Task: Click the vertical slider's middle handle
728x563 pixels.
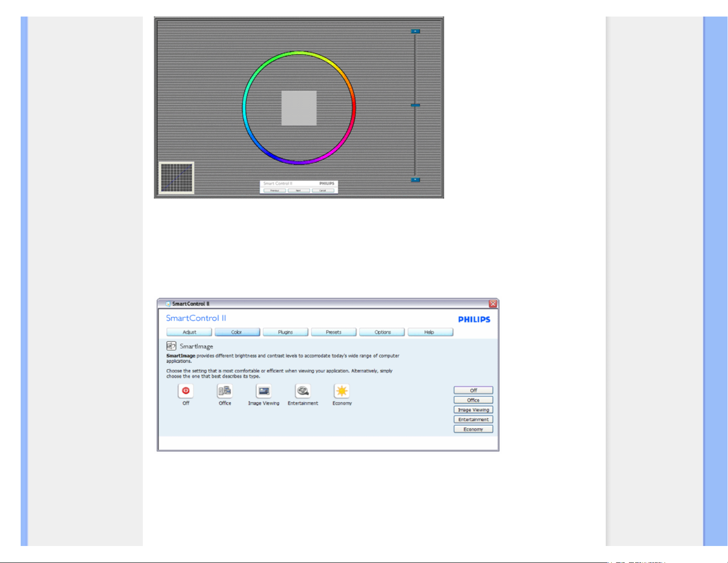Action: pyautogui.click(x=415, y=105)
